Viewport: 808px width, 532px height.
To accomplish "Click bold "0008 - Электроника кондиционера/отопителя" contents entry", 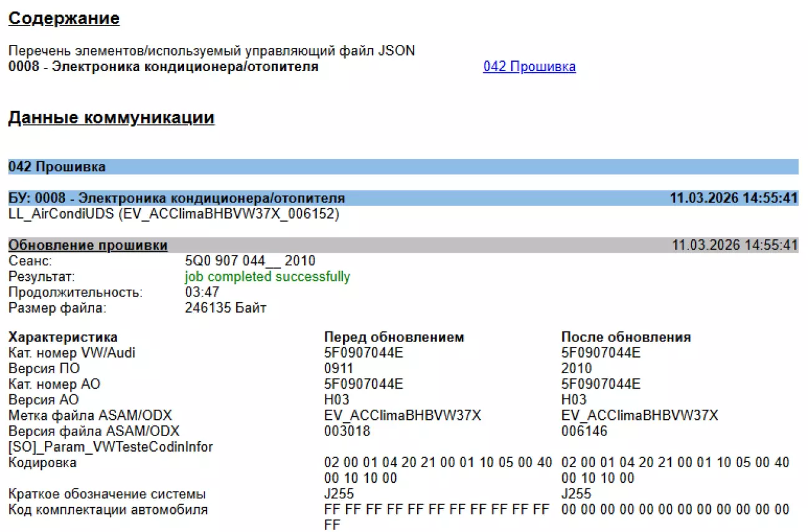I will [x=163, y=67].
